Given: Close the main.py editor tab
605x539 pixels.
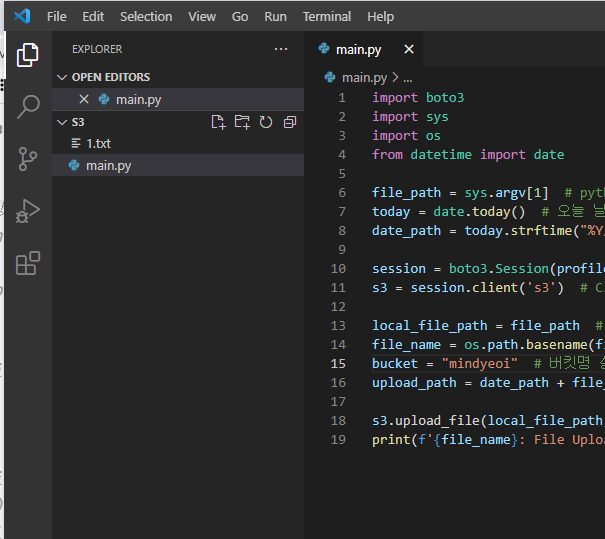Looking at the screenshot, I should [408, 49].
